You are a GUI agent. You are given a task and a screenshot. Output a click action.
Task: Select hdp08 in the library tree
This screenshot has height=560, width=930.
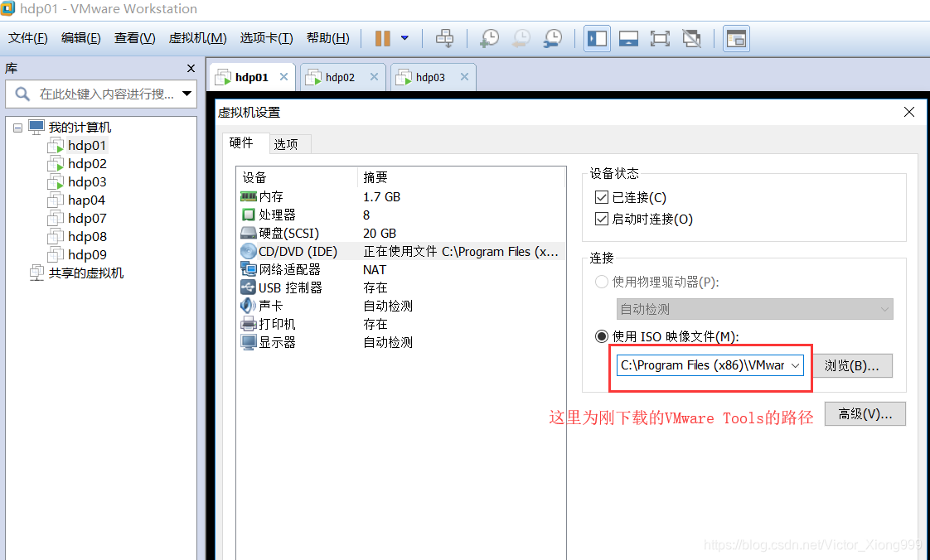87,236
